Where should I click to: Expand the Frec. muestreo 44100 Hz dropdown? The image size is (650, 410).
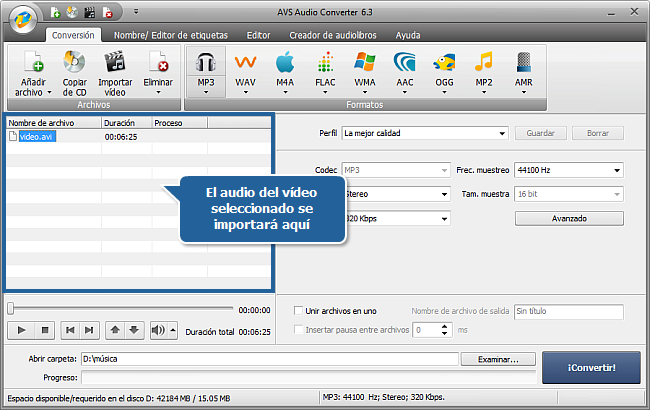(568, 169)
